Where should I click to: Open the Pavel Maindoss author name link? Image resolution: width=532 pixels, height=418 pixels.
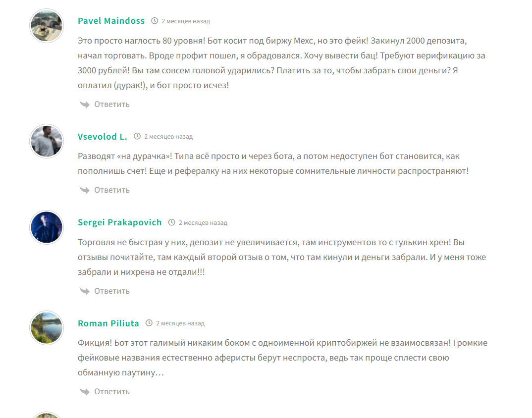[111, 21]
